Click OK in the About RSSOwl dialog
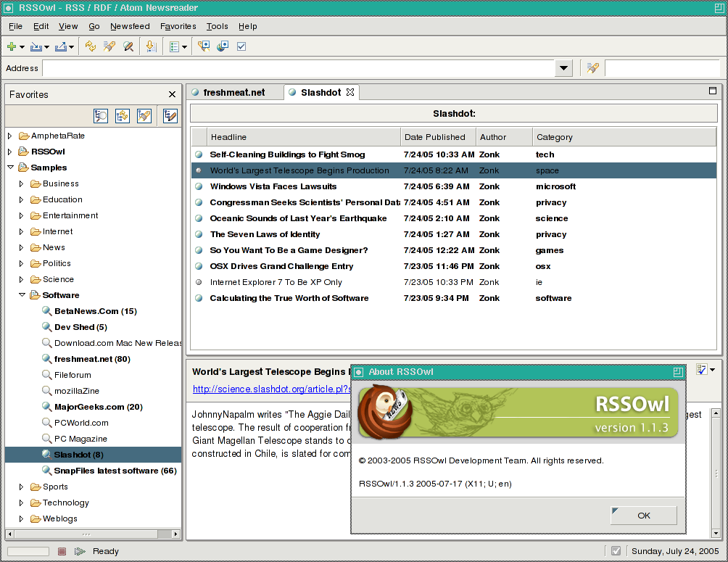The height and width of the screenshot is (562, 728). tap(643, 516)
